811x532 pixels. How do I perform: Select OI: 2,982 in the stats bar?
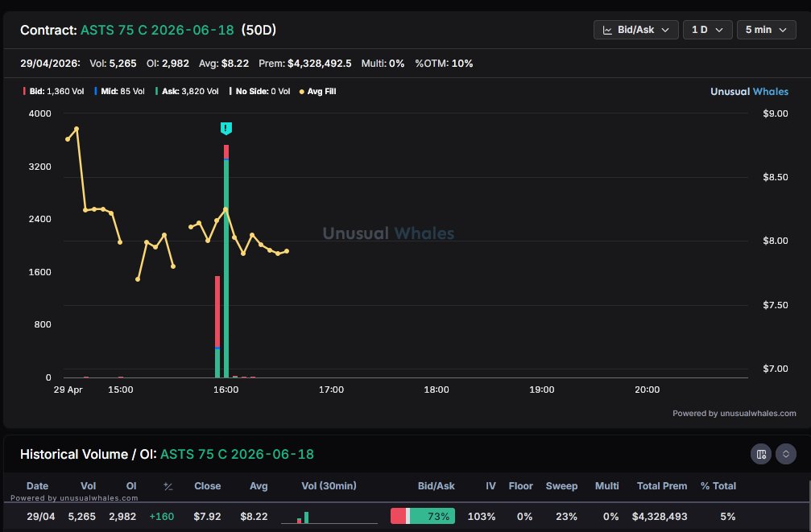tap(168, 64)
